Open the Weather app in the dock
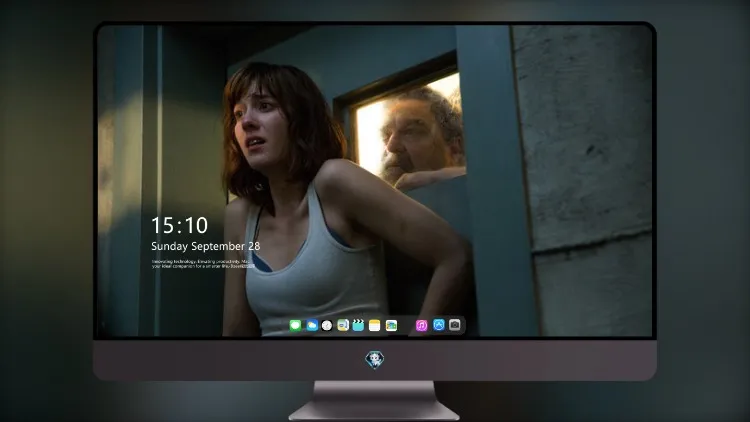Viewport: 750px width, 422px height. (312, 326)
